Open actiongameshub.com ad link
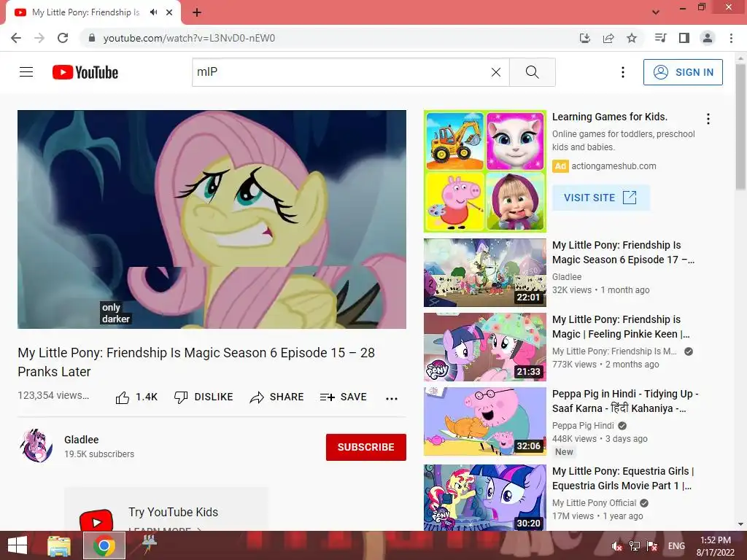 click(614, 166)
